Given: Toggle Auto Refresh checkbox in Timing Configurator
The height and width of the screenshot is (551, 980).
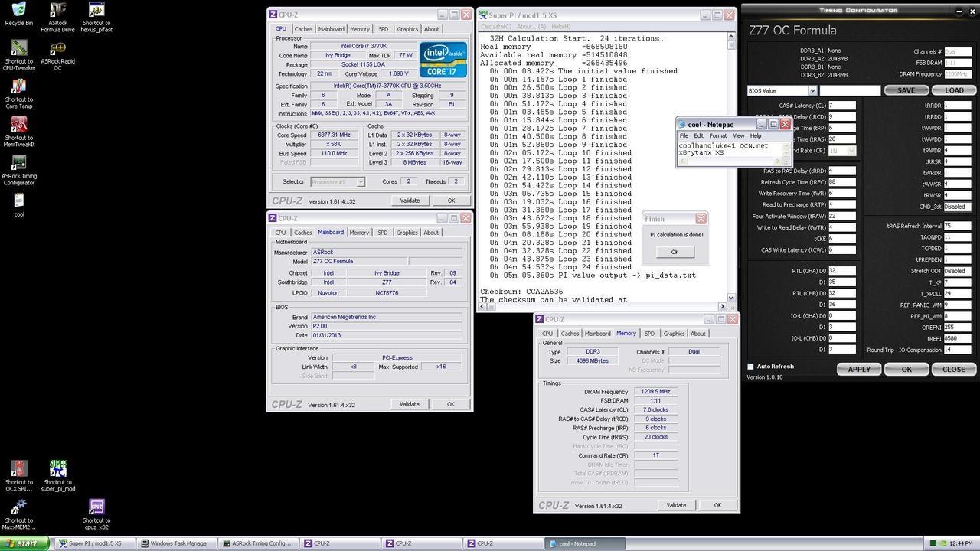Looking at the screenshot, I should [x=750, y=367].
